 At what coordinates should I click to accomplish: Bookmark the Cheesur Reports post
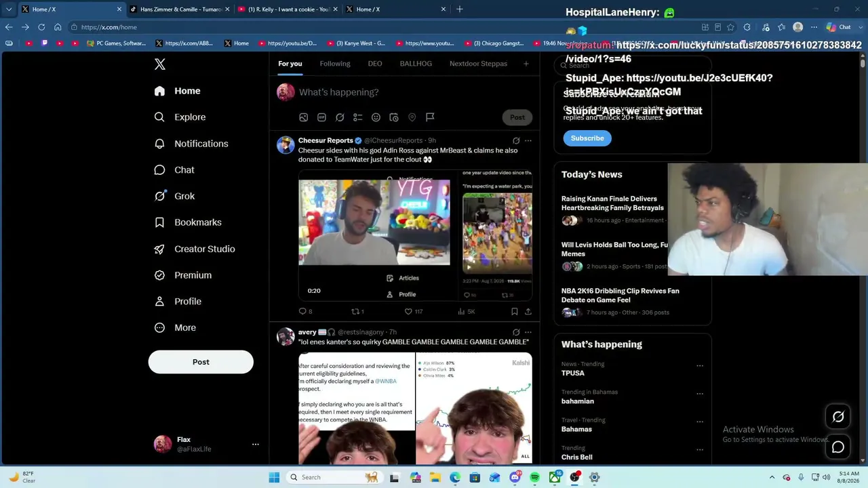[515, 312]
